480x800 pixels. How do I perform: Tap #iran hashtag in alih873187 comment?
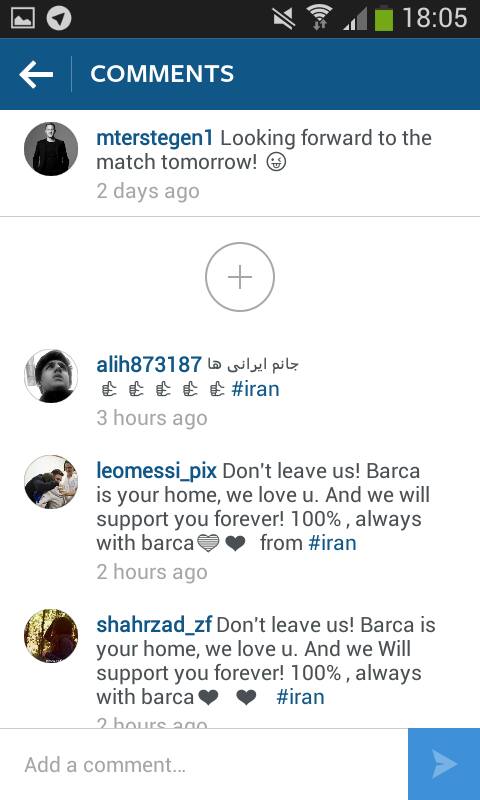pos(256,389)
